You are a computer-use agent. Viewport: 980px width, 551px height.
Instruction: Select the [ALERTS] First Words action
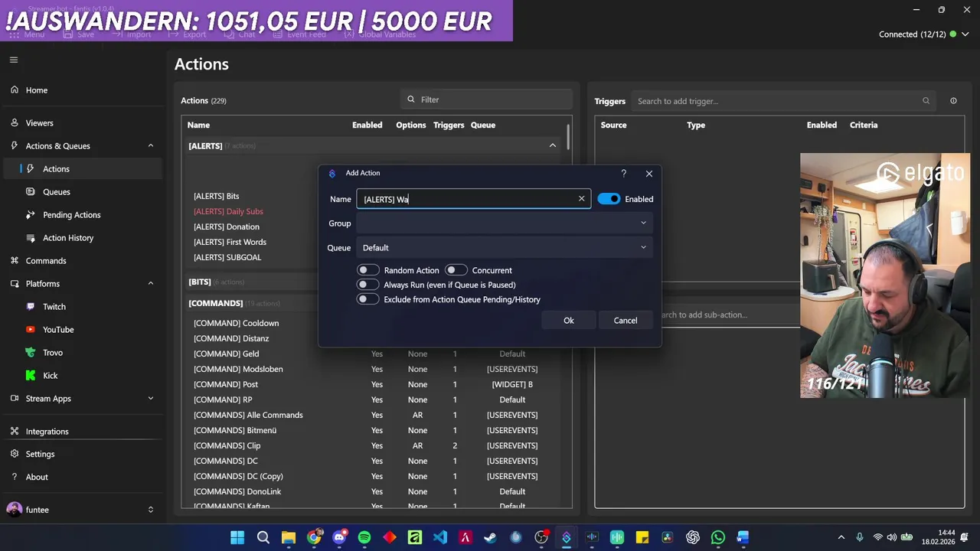point(230,242)
